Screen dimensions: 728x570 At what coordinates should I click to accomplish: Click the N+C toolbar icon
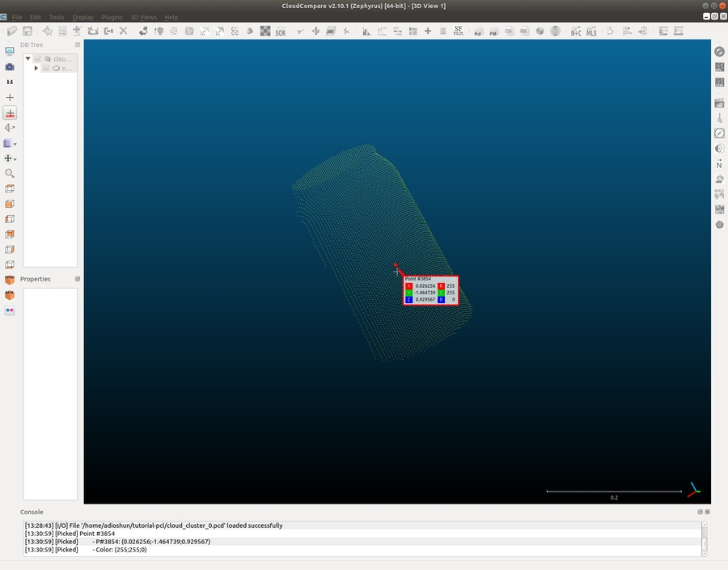pyautogui.click(x=576, y=32)
